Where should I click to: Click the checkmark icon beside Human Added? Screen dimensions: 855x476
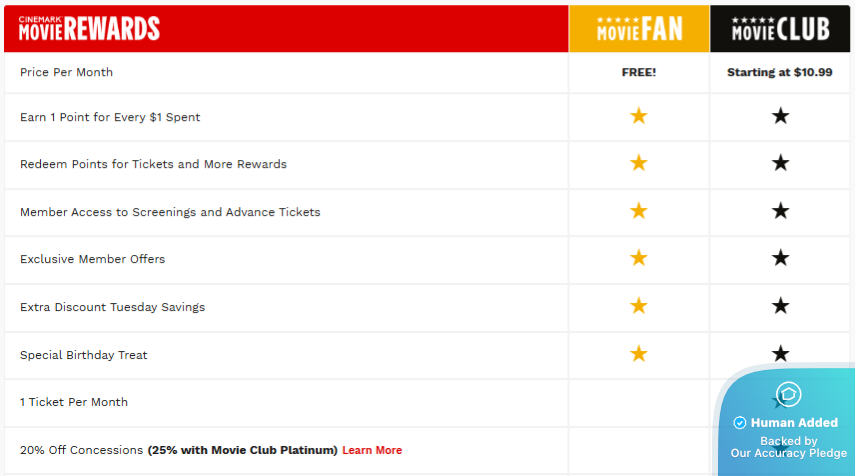739,423
